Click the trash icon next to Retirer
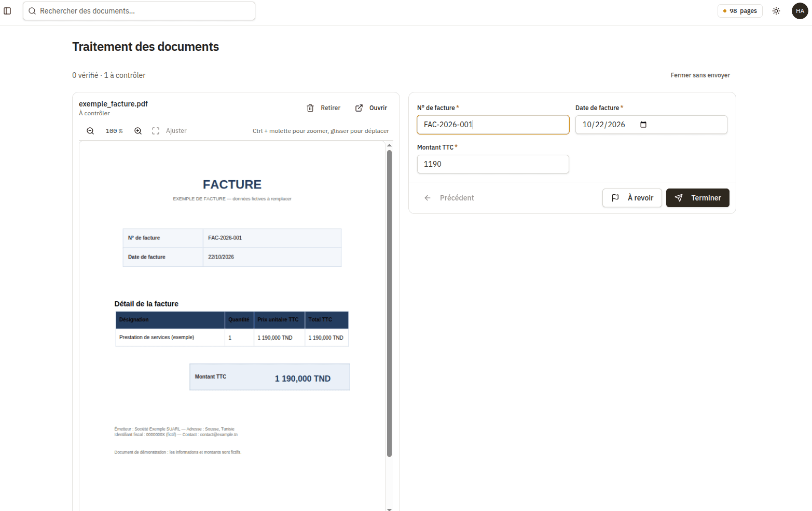The width and height of the screenshot is (812, 511). pos(310,108)
